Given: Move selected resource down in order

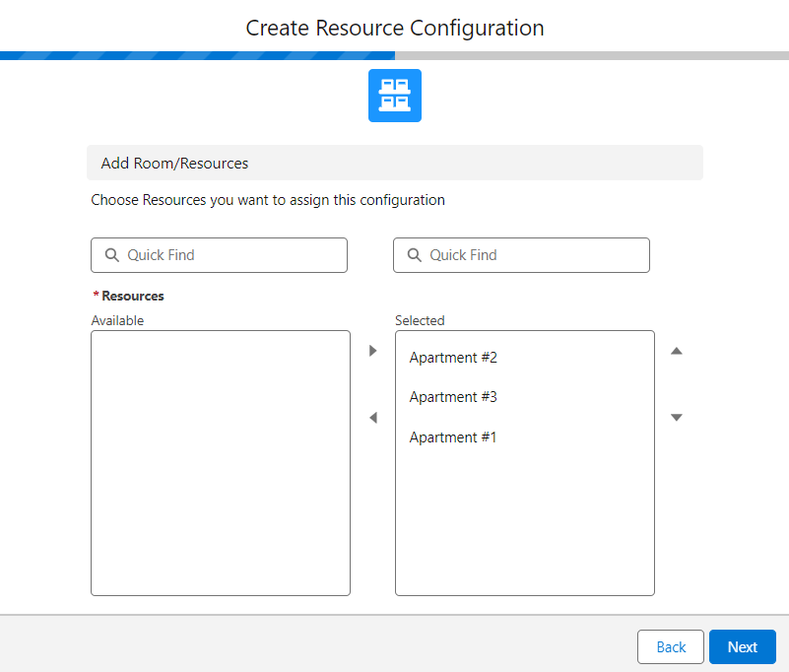Looking at the screenshot, I should tap(677, 418).
